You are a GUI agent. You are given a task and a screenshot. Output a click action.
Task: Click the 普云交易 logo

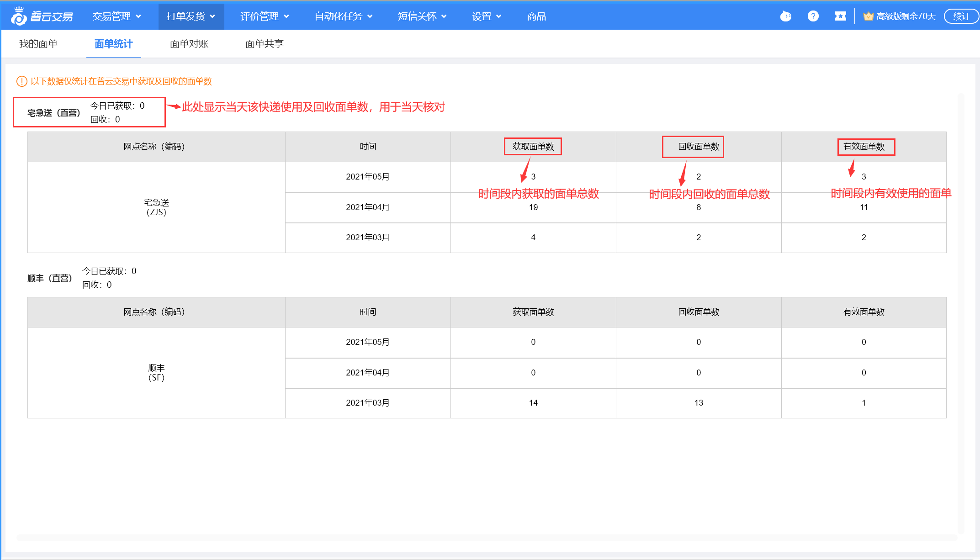[x=42, y=16]
